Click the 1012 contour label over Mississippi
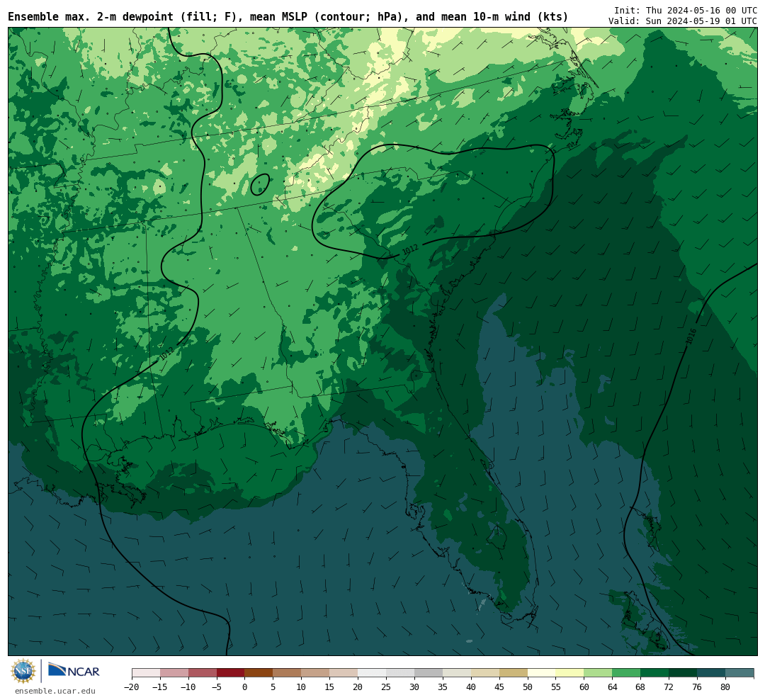The image size is (765, 700). click(x=166, y=354)
